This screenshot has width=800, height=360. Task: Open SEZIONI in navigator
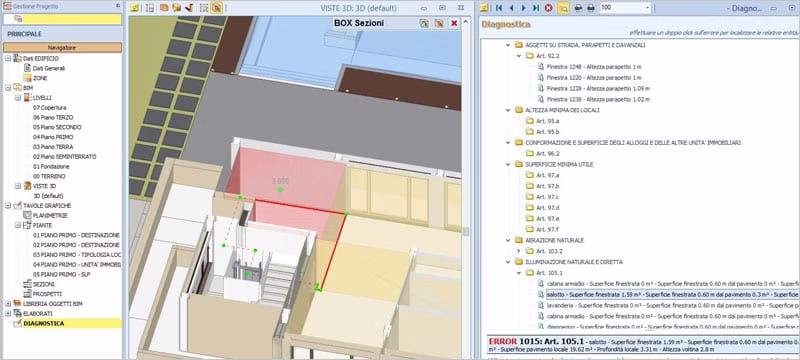[x=43, y=284]
